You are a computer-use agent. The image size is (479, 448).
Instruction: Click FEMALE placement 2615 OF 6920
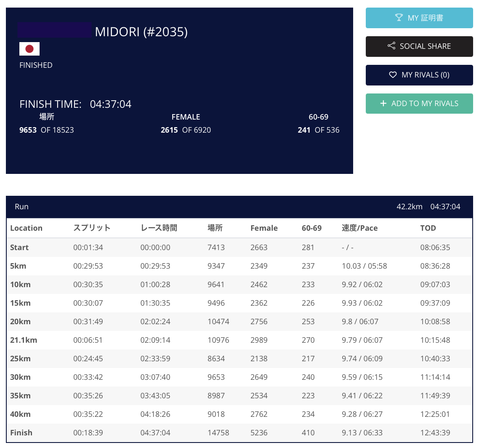(x=186, y=130)
